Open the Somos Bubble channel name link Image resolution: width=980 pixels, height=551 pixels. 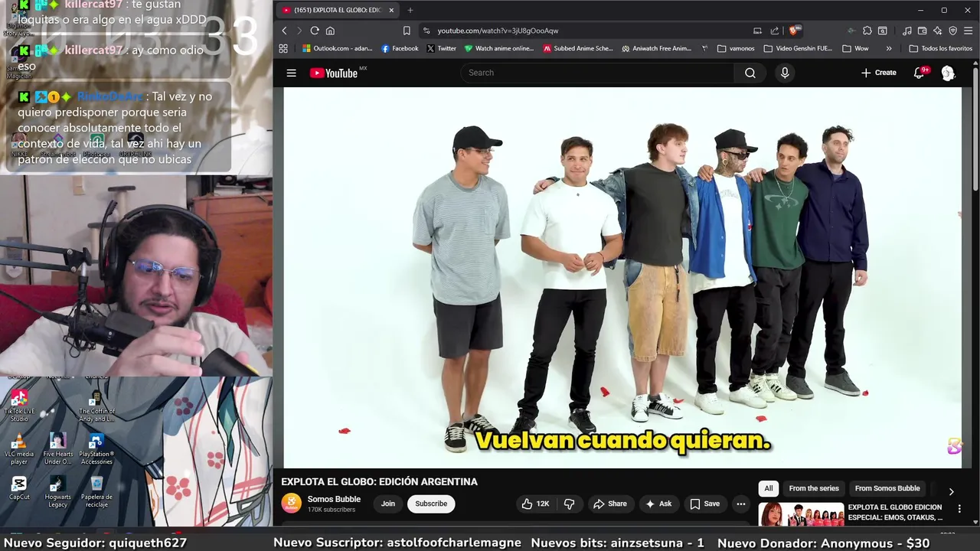coord(334,499)
